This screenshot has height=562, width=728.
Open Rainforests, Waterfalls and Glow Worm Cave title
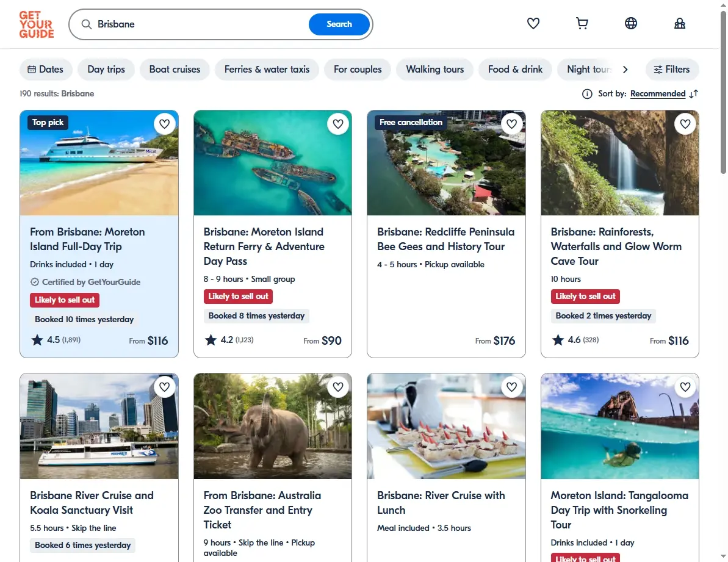[x=616, y=247]
